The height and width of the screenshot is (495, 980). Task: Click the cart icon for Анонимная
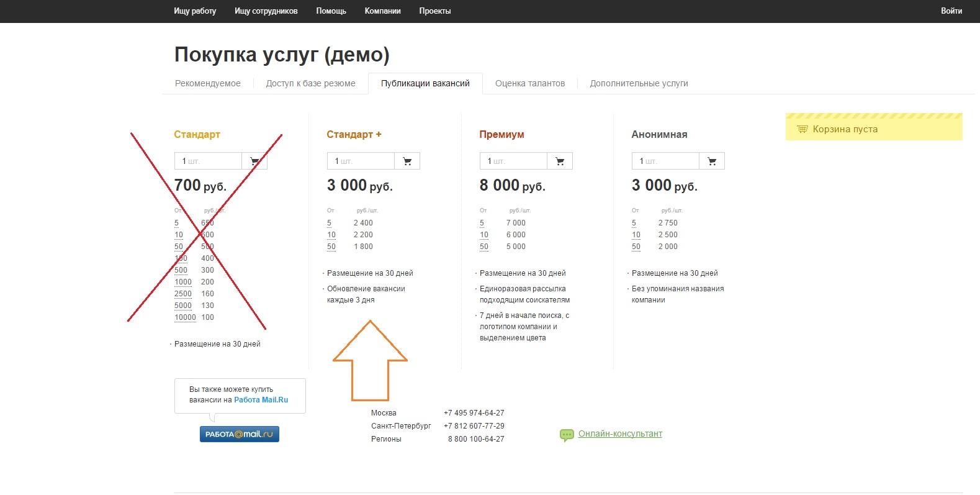coord(712,161)
